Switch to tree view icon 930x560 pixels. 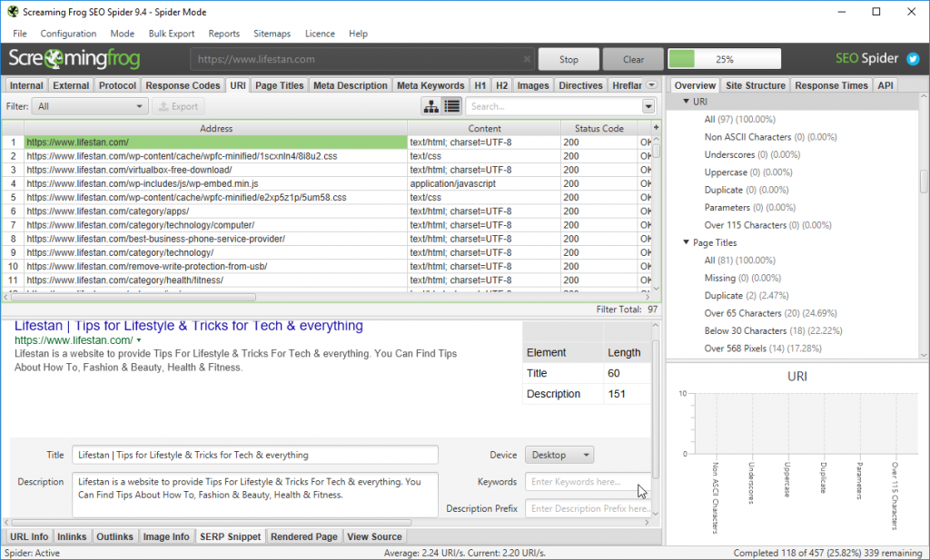click(x=431, y=107)
